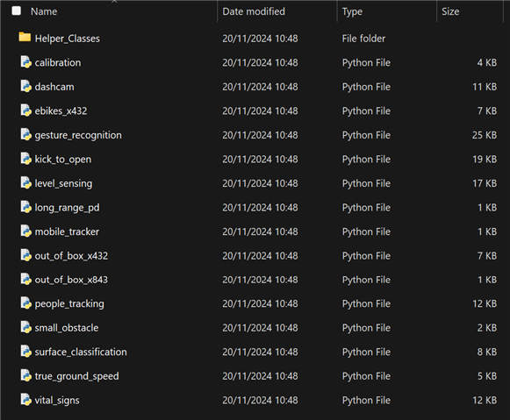Click the long_range_pd file name

(x=67, y=208)
